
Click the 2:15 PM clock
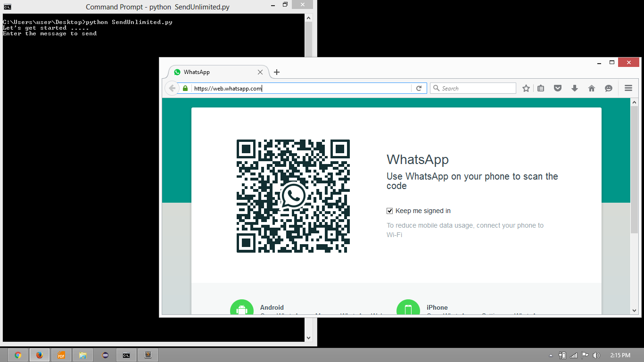point(620,355)
